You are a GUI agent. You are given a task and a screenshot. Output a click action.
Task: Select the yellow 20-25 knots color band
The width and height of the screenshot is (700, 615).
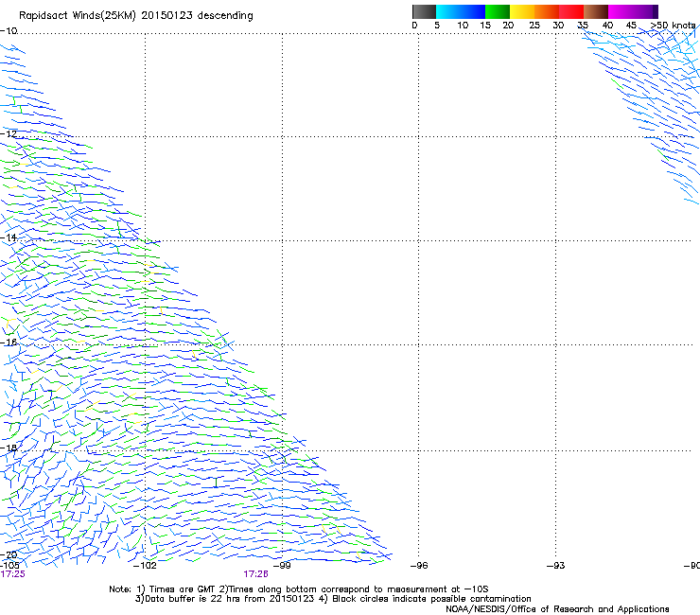click(x=522, y=11)
